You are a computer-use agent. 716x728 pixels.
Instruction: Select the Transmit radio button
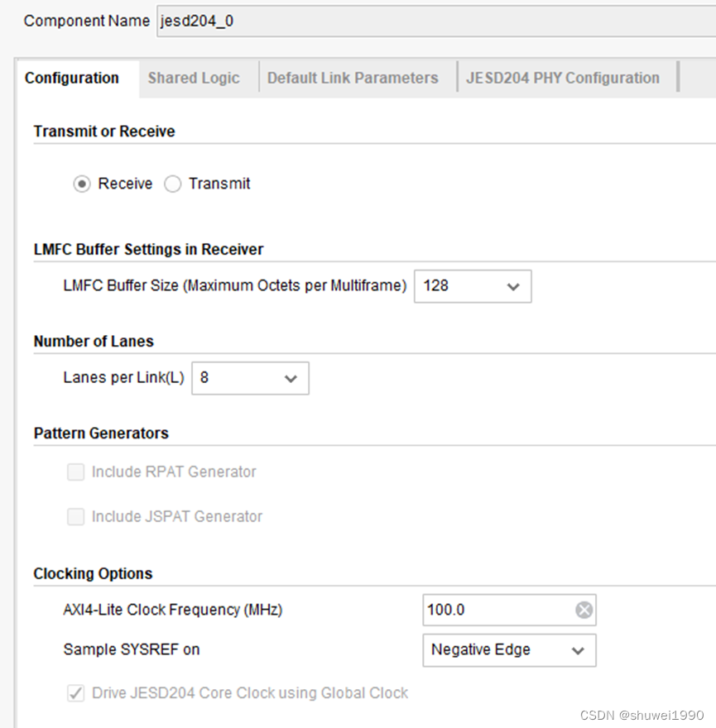(x=173, y=184)
